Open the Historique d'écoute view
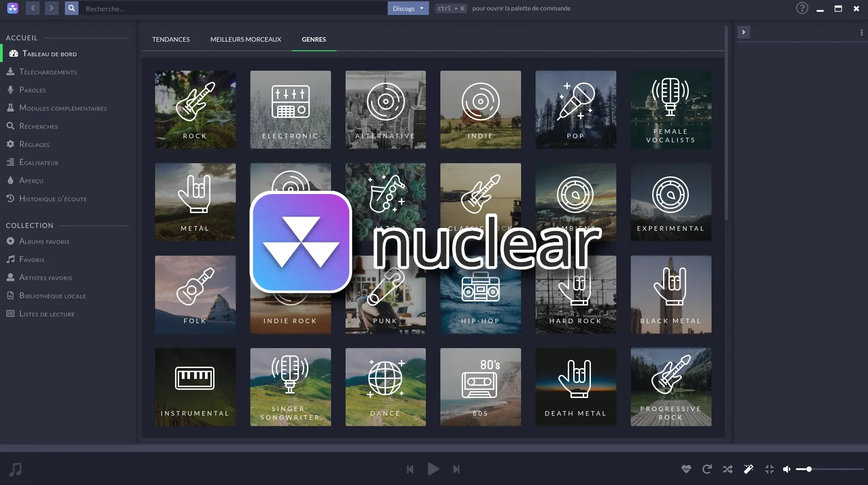 click(x=53, y=199)
